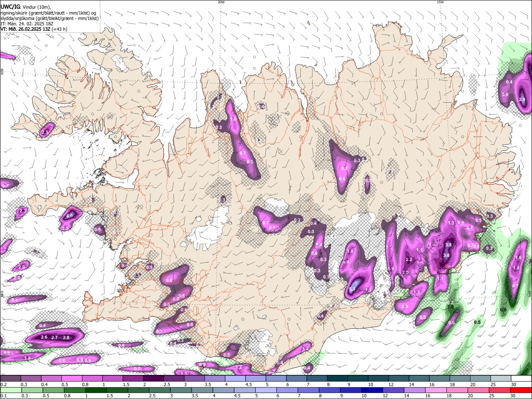This screenshot has width=532, height=399.
Task: Select the white snow swatch at 30
Action: [x=521, y=379]
